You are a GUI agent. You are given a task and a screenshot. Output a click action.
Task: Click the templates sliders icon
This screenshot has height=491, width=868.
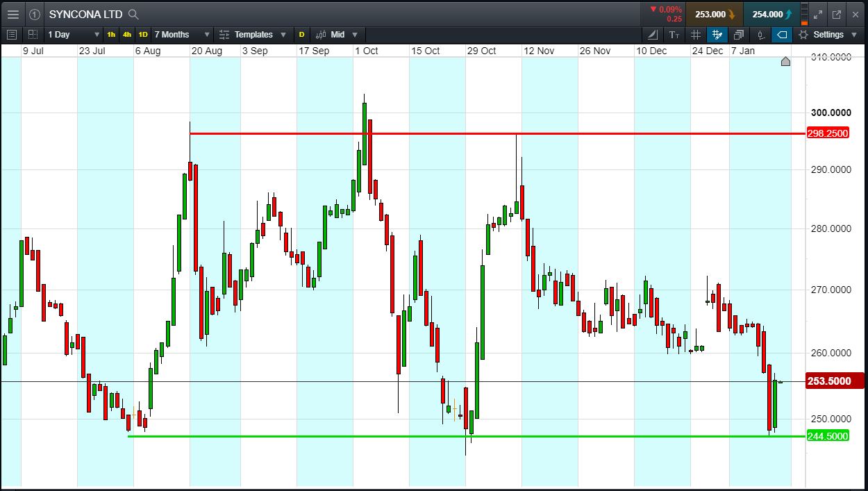click(224, 34)
